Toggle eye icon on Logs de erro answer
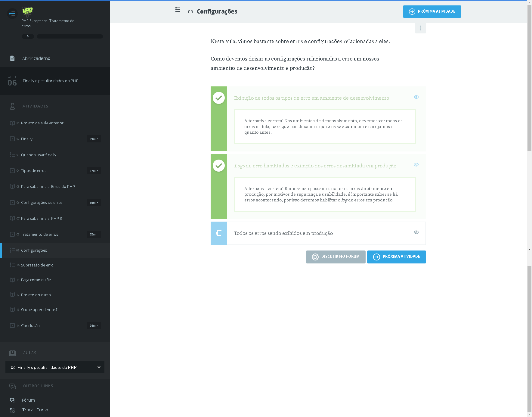532x417 pixels. click(x=416, y=165)
